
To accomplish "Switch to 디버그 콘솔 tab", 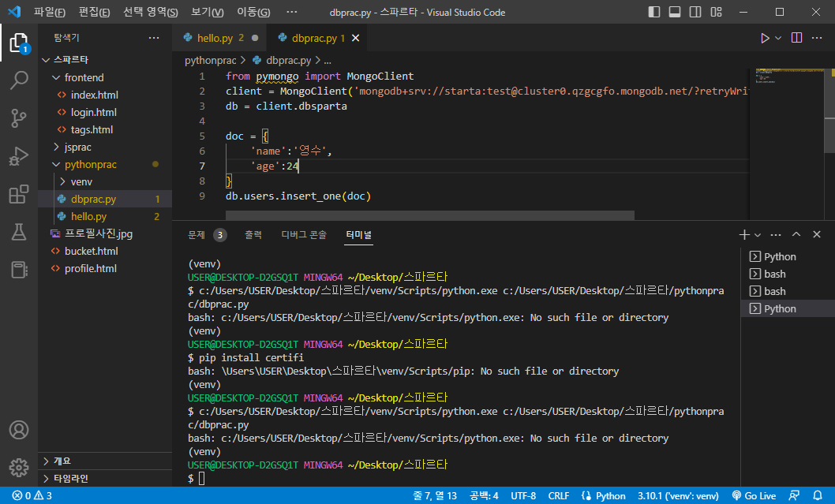I will 304,235.
